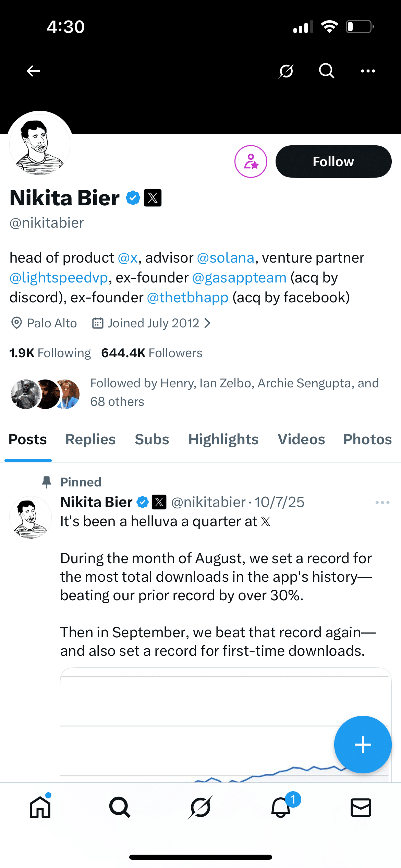This screenshot has width=401, height=868.
Task: Open the @solana link in bio
Action: (x=226, y=258)
